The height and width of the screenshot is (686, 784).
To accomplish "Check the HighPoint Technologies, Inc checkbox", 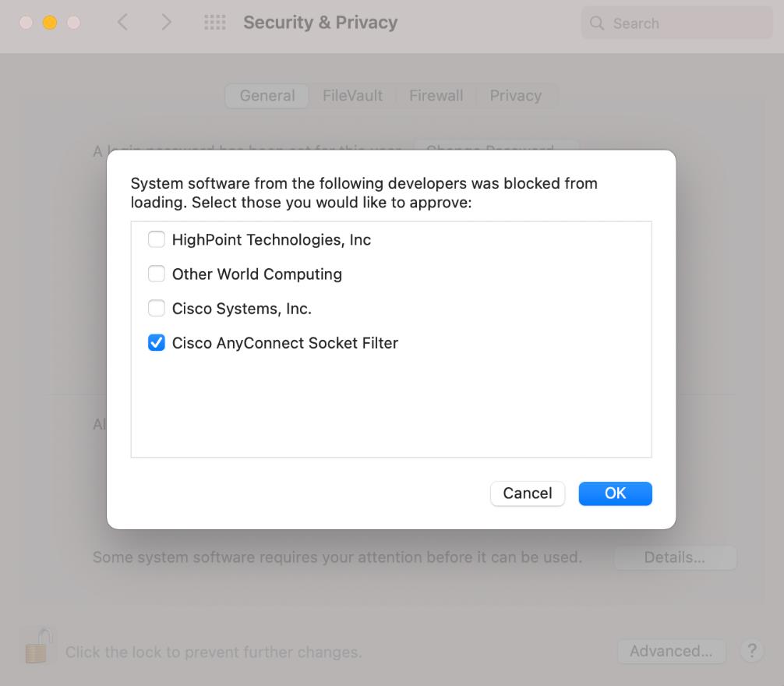I will click(x=157, y=239).
